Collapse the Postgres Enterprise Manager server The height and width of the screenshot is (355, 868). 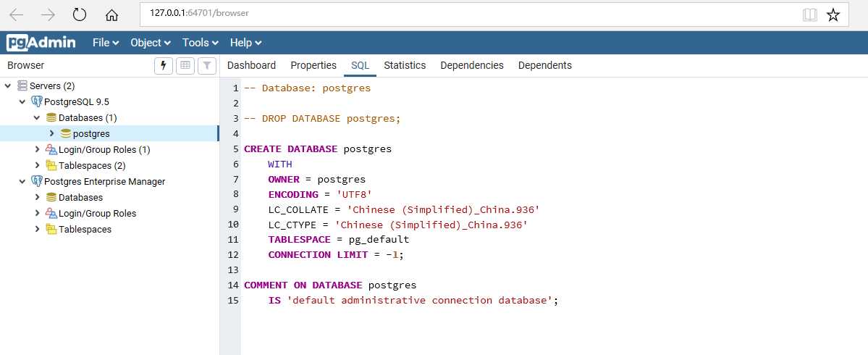pos(22,182)
